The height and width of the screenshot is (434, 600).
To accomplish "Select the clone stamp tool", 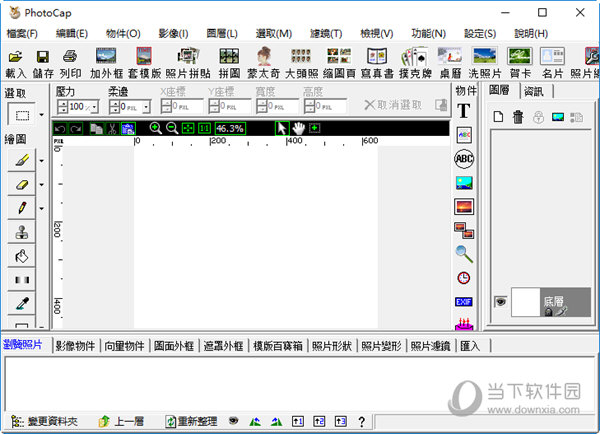I will pyautogui.click(x=22, y=232).
